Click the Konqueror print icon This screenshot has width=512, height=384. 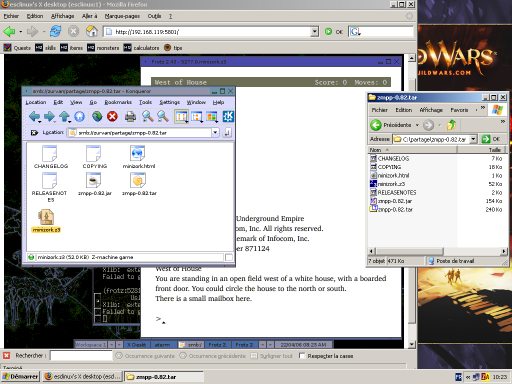coord(130,116)
